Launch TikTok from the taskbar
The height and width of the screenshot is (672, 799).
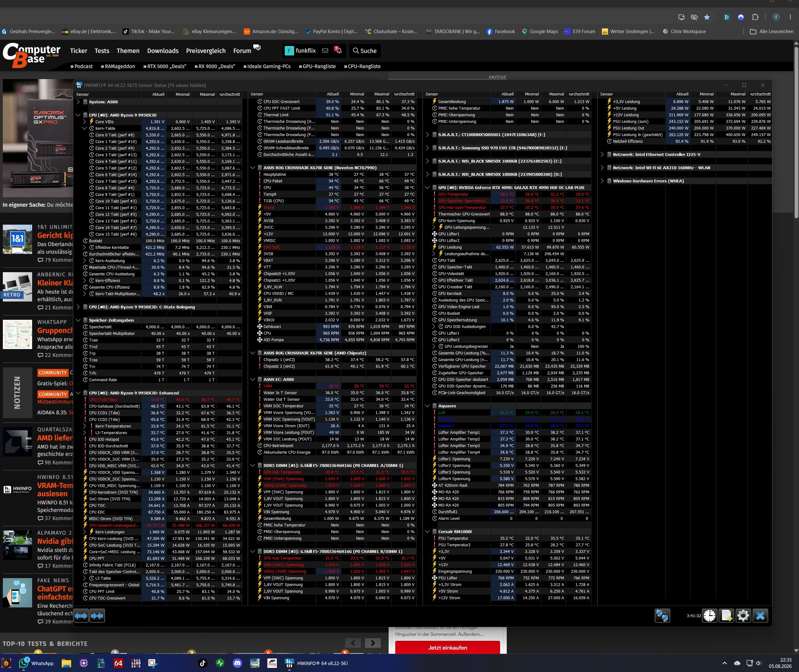[203, 663]
